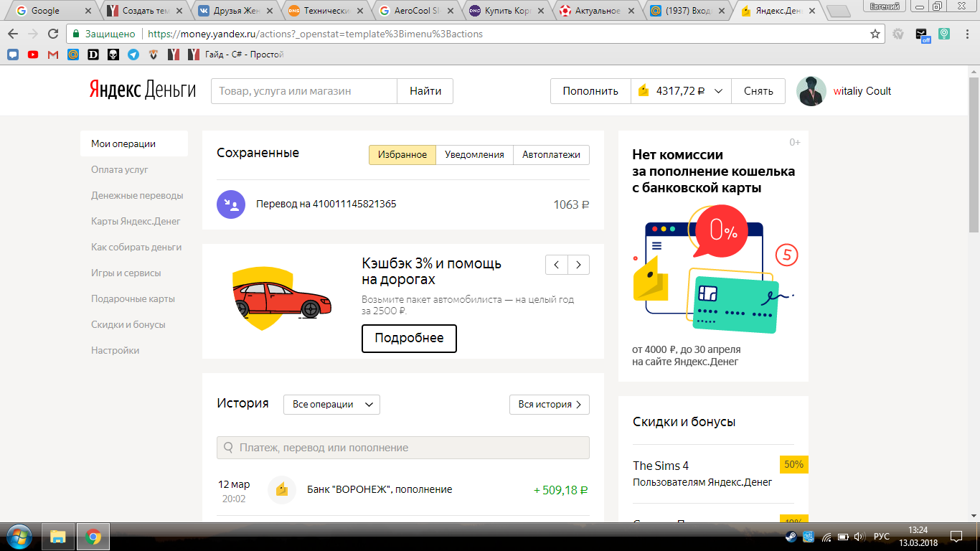Click the Яндекс Деньги logo
980x551 pixels.
141,89
